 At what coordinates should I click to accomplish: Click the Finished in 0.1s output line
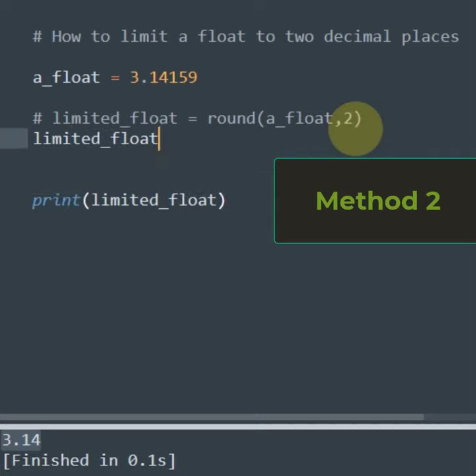(89, 460)
